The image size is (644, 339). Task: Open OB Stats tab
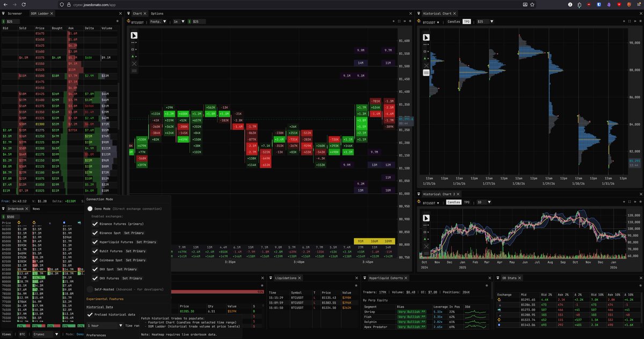[509, 278]
